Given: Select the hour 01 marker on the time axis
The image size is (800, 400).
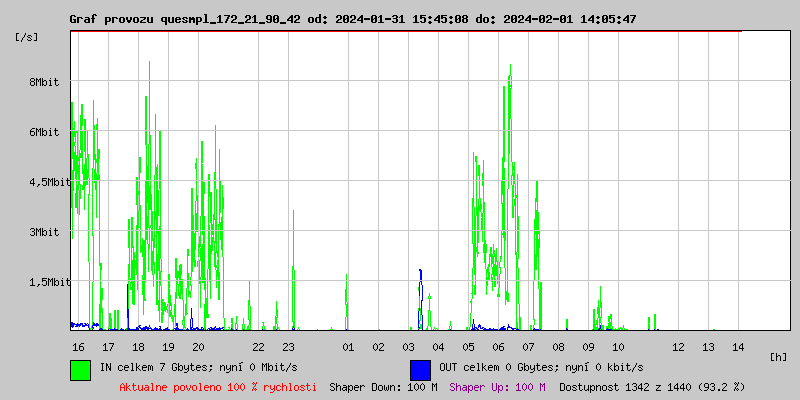Looking at the screenshot, I should pyautogui.click(x=348, y=346).
